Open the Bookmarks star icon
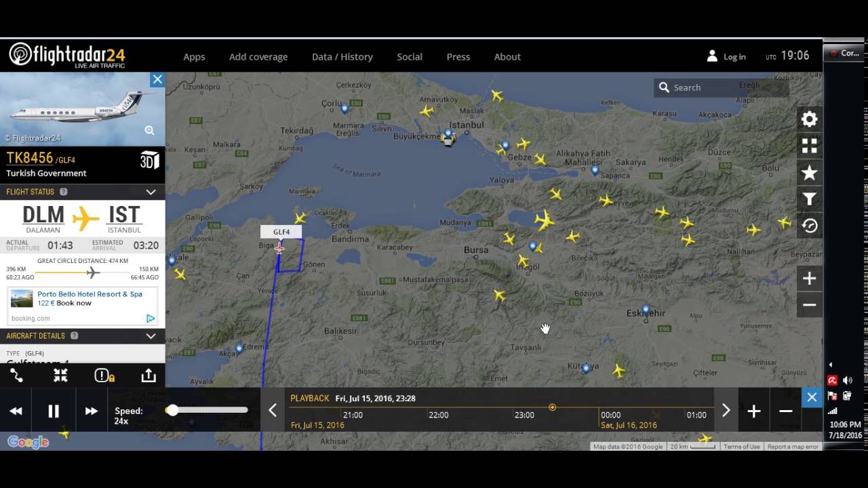The height and width of the screenshot is (488, 868). pos(809,173)
